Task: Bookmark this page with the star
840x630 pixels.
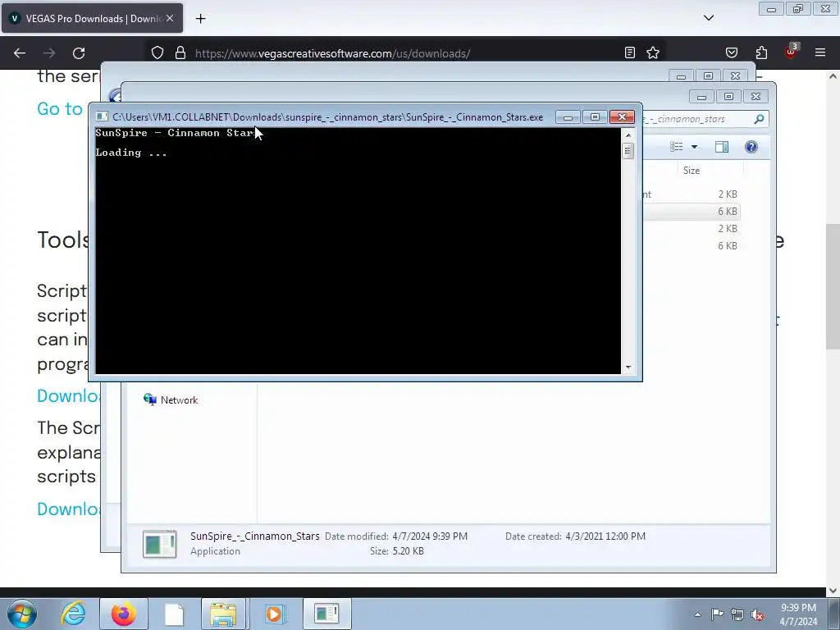Action: click(652, 52)
